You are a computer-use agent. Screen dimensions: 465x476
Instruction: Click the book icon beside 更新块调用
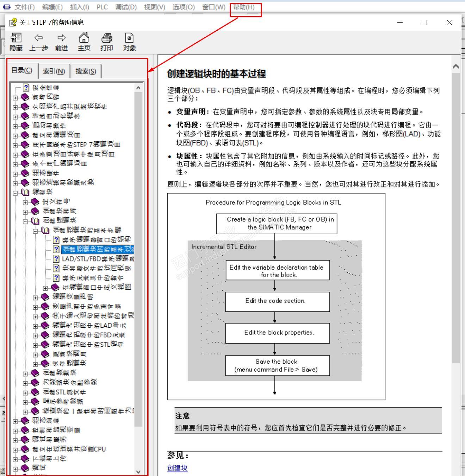45,354
